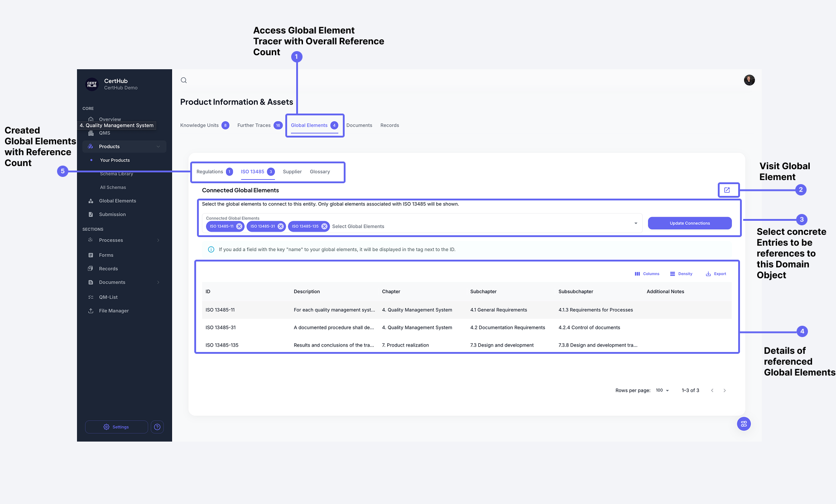Screen dimensions: 836x504
Task: Select the Regulations sub-tab
Action: click(210, 172)
